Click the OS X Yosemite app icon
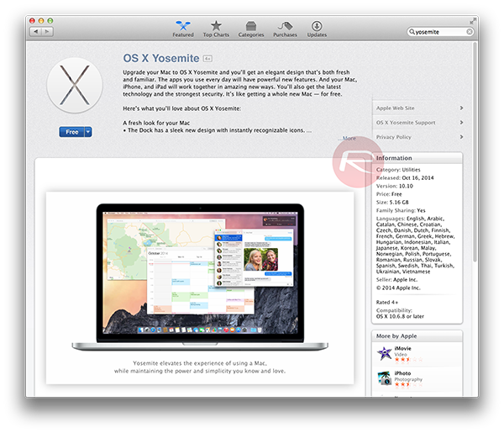Screen dimensions: 504x433 75,86
